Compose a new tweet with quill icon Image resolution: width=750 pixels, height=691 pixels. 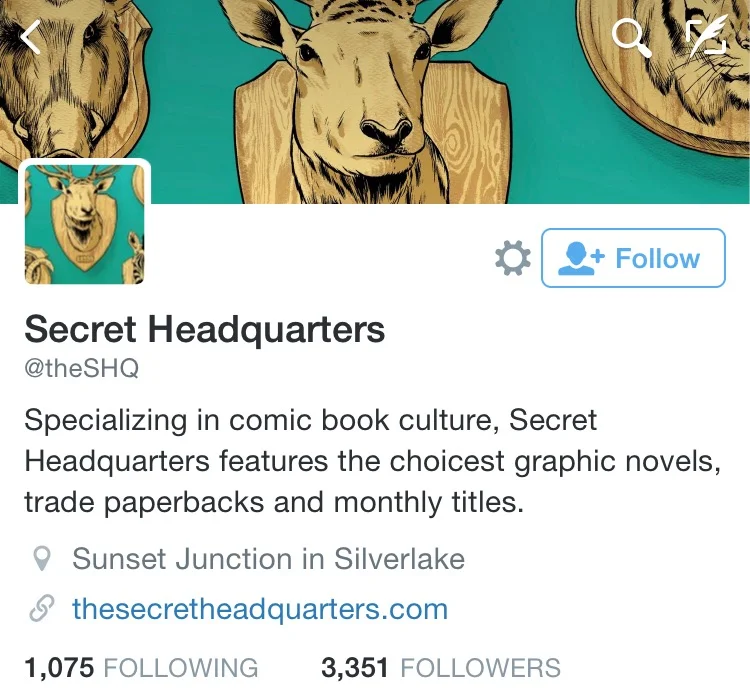(x=706, y=34)
